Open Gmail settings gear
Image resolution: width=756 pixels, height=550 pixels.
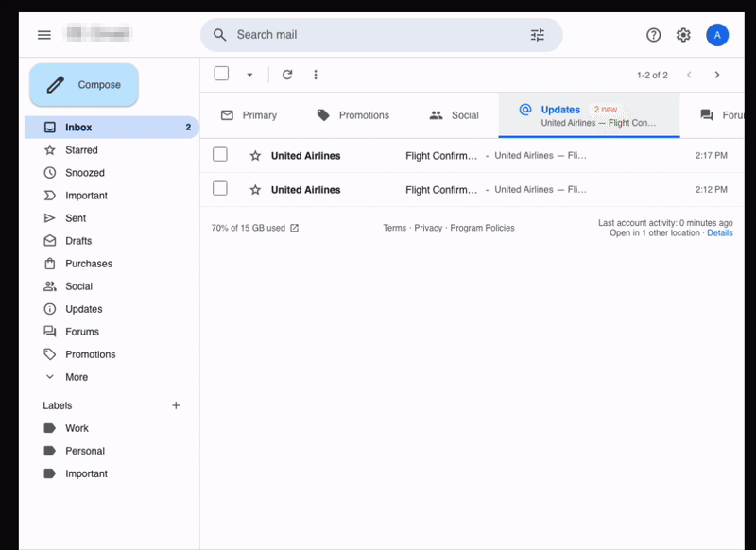pos(683,34)
